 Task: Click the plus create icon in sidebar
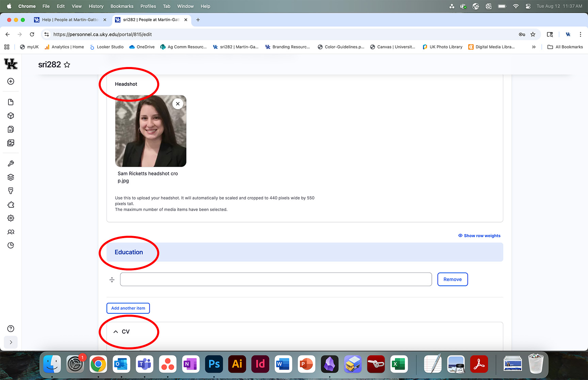[11, 81]
